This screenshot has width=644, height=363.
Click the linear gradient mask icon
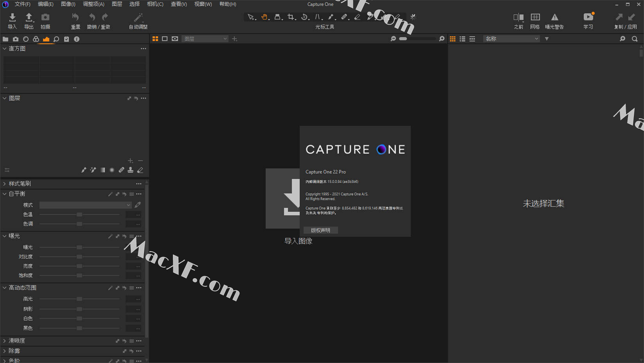[103, 170]
